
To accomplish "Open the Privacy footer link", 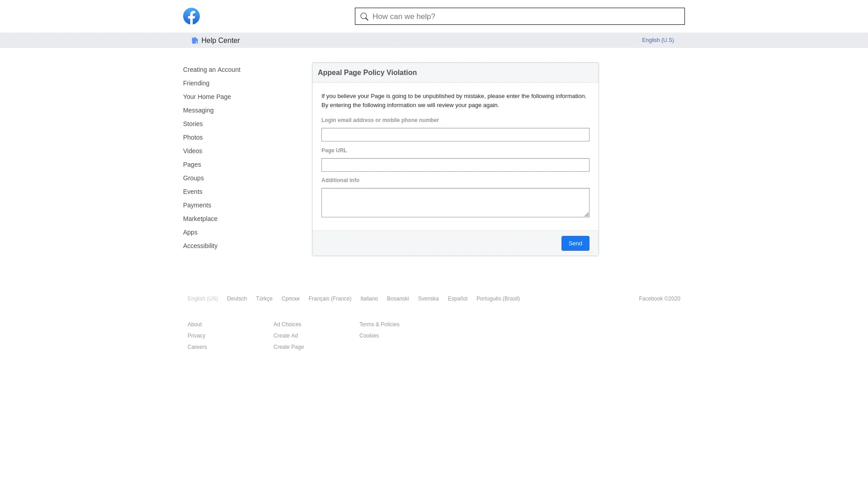I will point(196,336).
